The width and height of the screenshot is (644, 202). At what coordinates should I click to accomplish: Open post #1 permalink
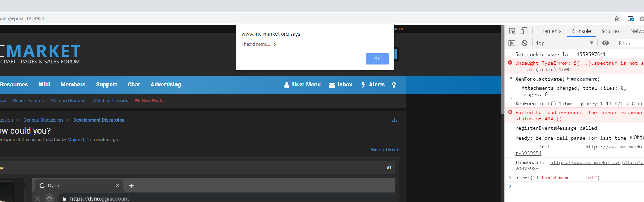tap(389, 168)
